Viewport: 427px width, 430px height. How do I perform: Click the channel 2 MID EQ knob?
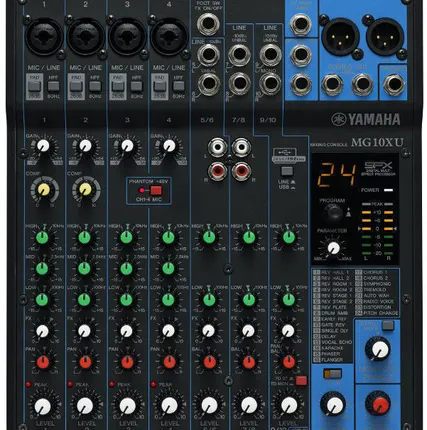click(x=84, y=268)
